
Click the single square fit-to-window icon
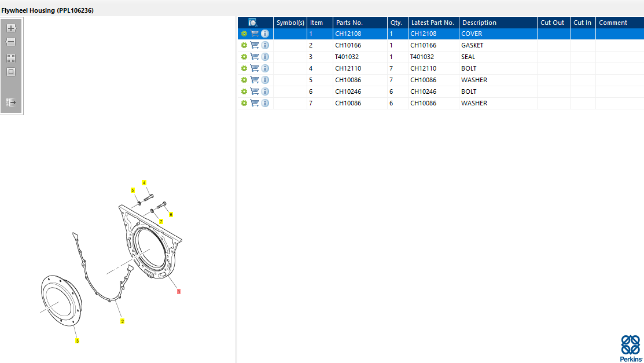click(x=11, y=72)
